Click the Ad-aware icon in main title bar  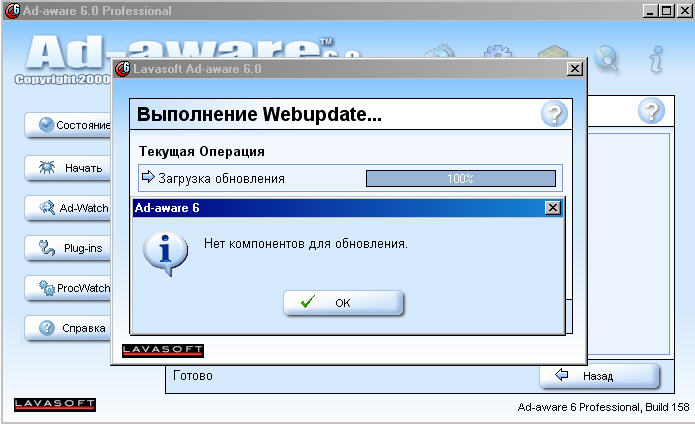tap(12, 11)
